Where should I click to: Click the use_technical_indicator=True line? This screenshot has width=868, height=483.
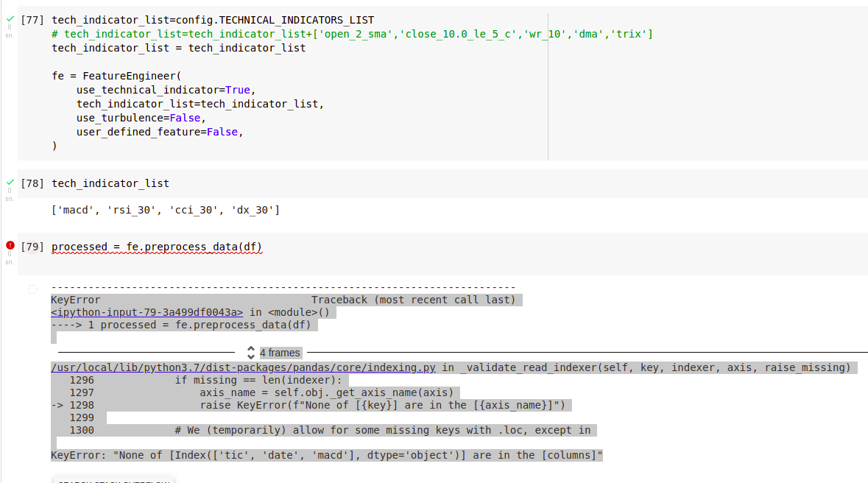pos(166,90)
